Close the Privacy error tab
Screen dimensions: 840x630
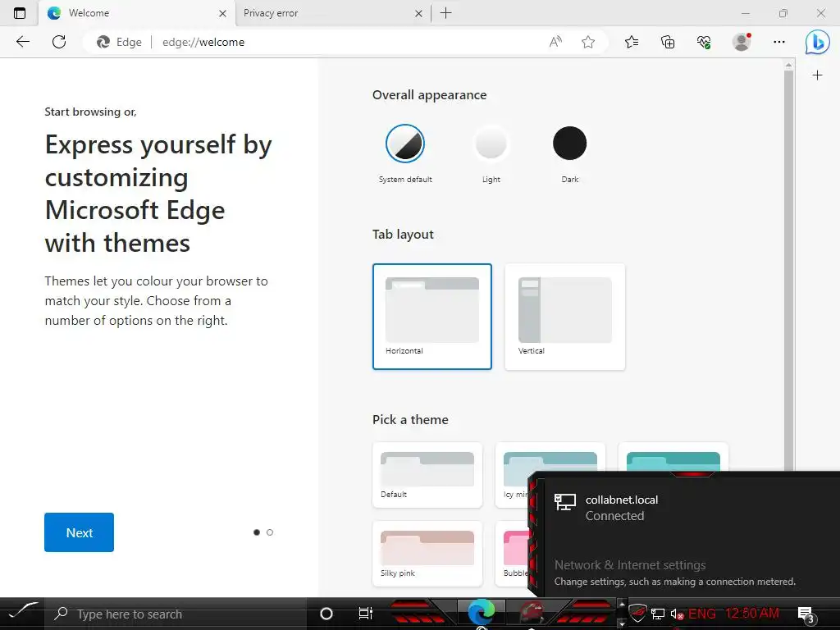(418, 13)
